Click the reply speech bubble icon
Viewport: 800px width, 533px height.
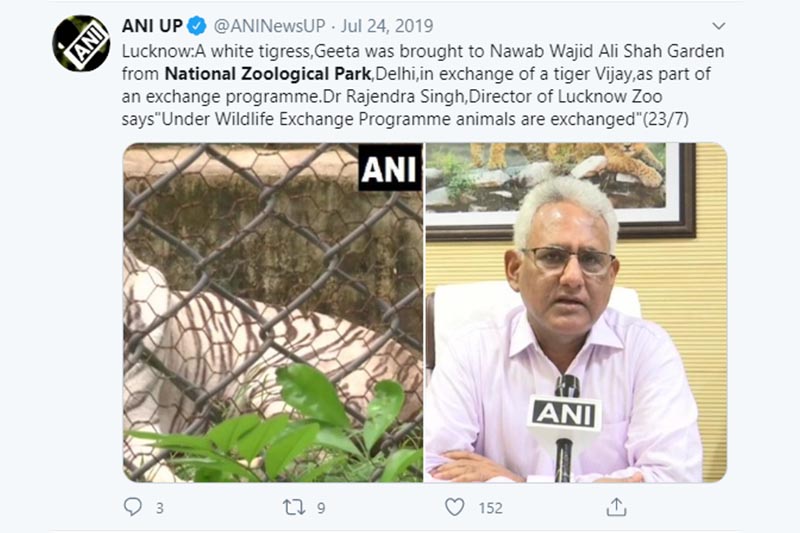133,506
